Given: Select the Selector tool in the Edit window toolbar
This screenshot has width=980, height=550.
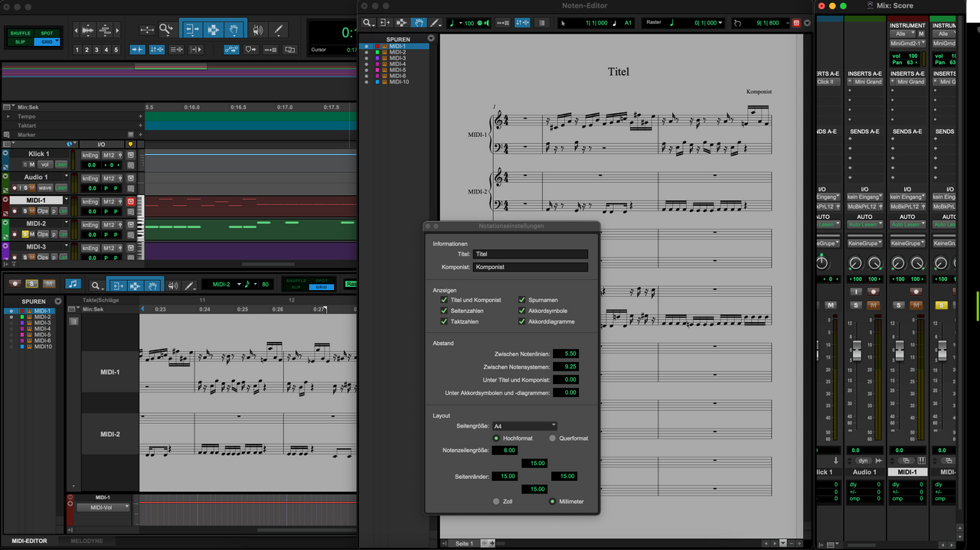Looking at the screenshot, I should pos(213,30).
